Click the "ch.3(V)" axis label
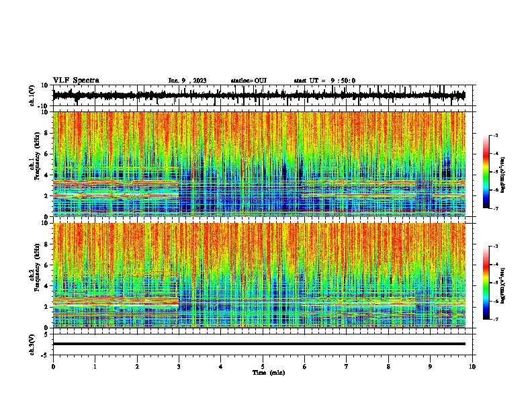 point(32,345)
